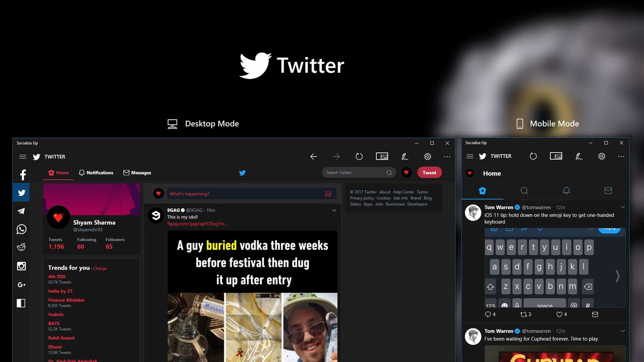This screenshot has height=362, width=644.
Task: Open messages envelope tab in mobile Twitter
Action: [608, 191]
